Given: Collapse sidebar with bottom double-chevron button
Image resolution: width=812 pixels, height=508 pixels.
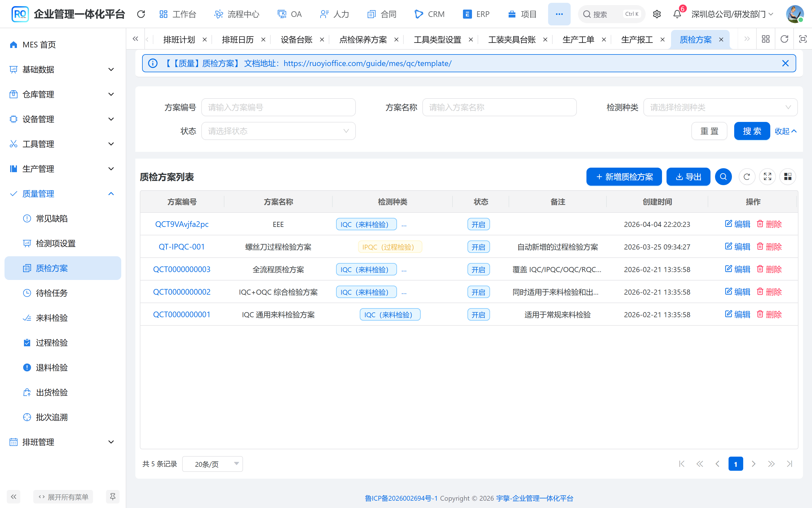Looking at the screenshot, I should coord(14,497).
